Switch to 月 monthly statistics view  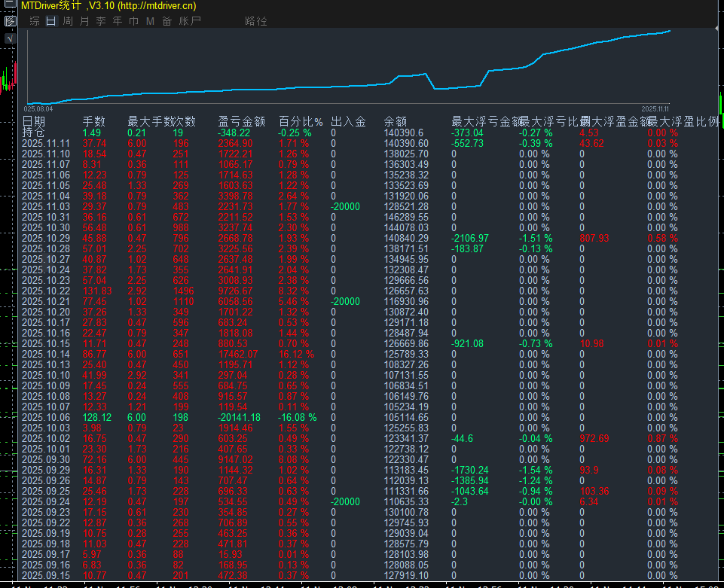pyautogui.click(x=84, y=21)
